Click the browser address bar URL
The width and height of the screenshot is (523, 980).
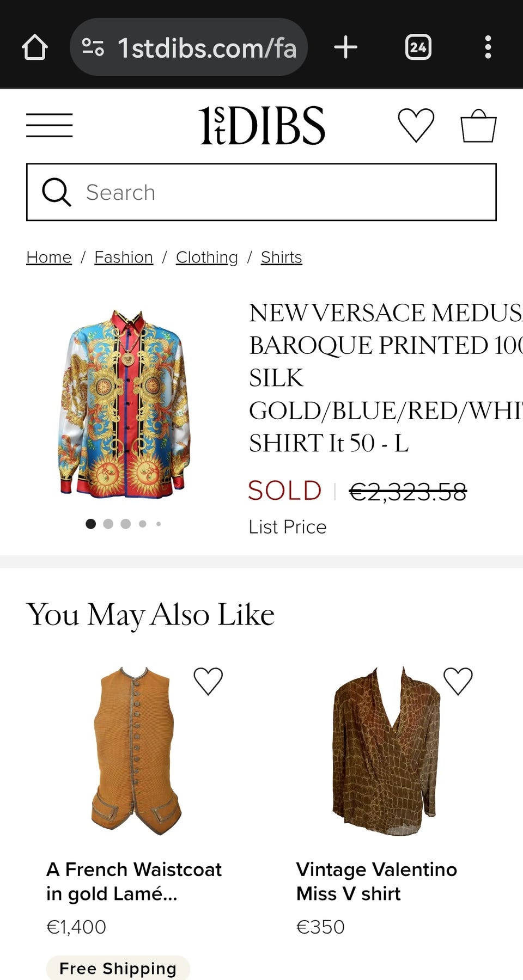coord(207,48)
